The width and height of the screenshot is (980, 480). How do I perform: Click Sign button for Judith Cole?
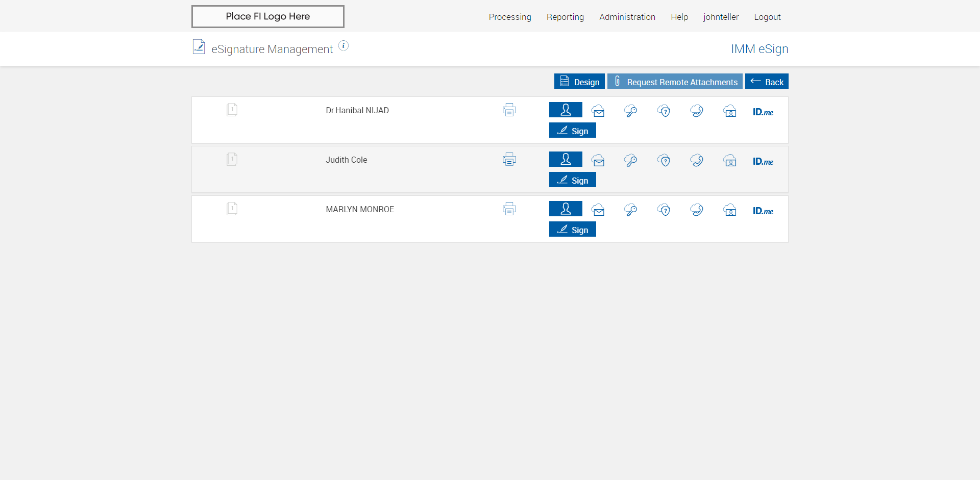pyautogui.click(x=573, y=180)
